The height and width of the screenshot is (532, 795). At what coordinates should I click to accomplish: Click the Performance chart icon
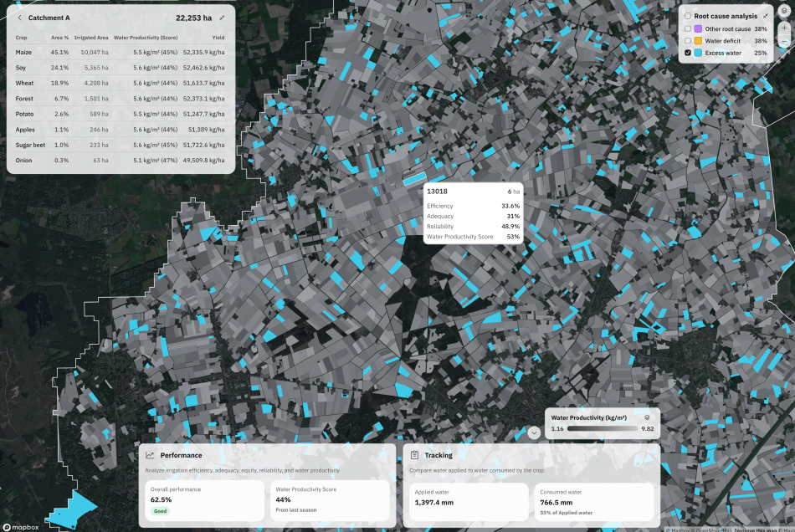[x=150, y=455]
